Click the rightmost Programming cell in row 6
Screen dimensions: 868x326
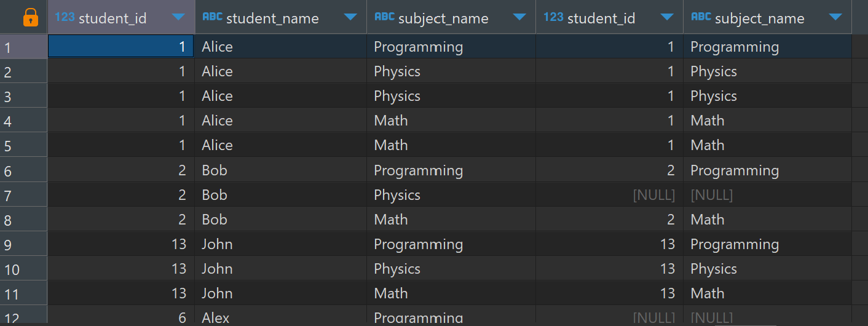767,170
